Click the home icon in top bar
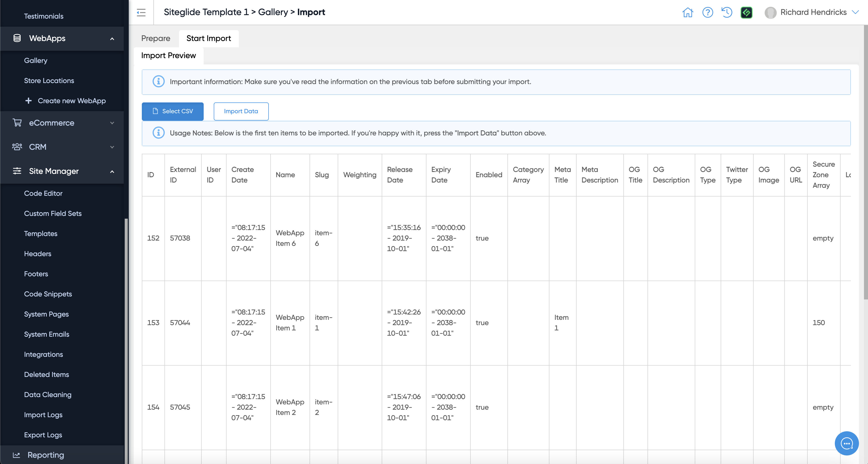 point(687,13)
